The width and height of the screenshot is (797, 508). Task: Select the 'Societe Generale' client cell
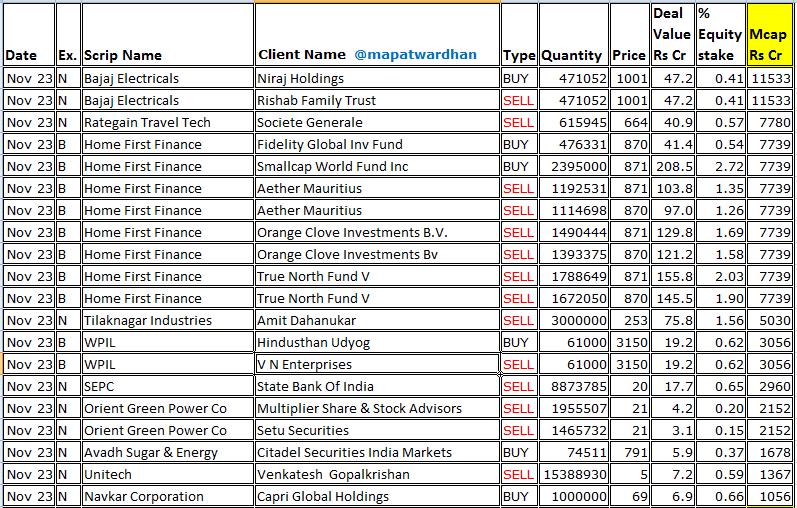tap(378, 122)
